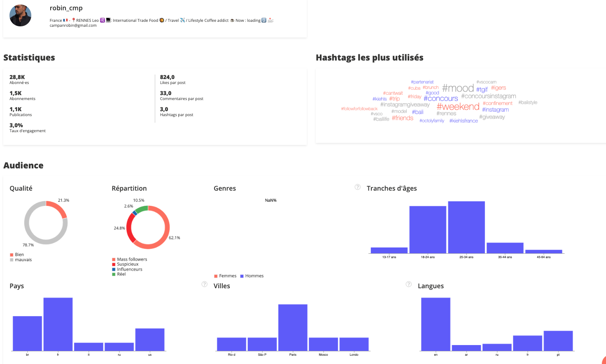Click the fr bar in Pays chart
Viewport: 606px width, 364px height.
pos(58,324)
